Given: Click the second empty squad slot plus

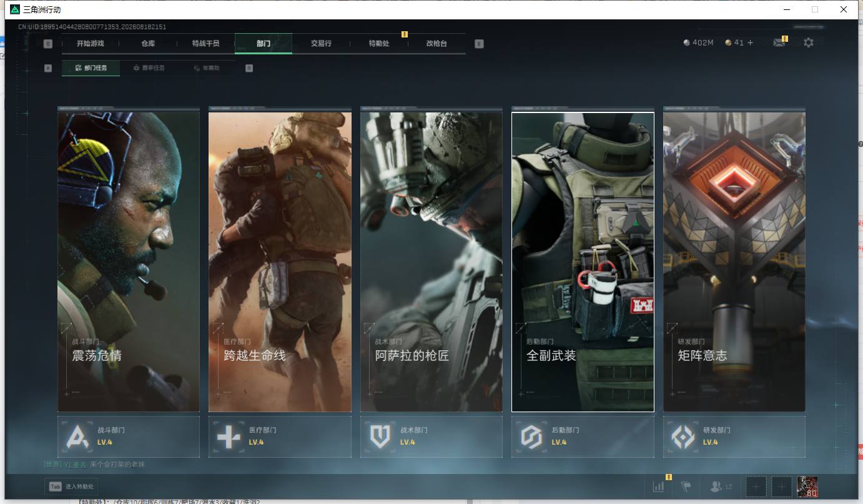Looking at the screenshot, I should (x=782, y=486).
